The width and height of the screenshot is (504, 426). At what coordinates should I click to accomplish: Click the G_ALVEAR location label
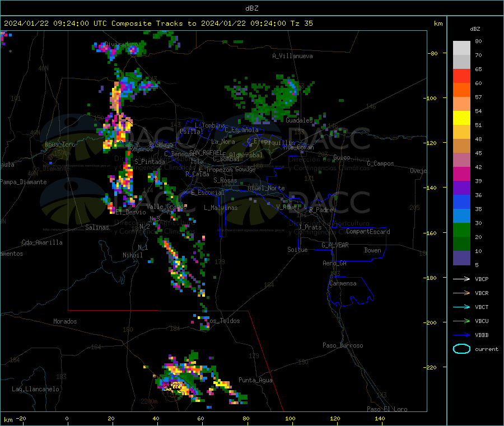pos(335,245)
